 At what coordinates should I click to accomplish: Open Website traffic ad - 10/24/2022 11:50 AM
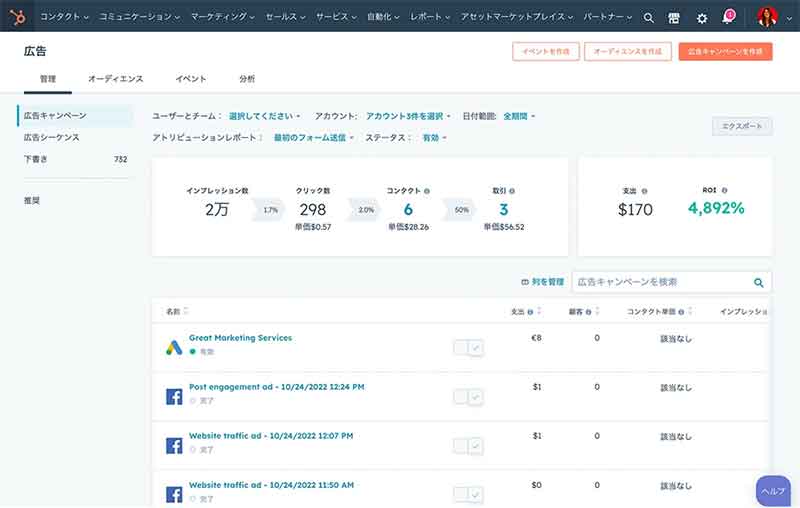coord(271,485)
